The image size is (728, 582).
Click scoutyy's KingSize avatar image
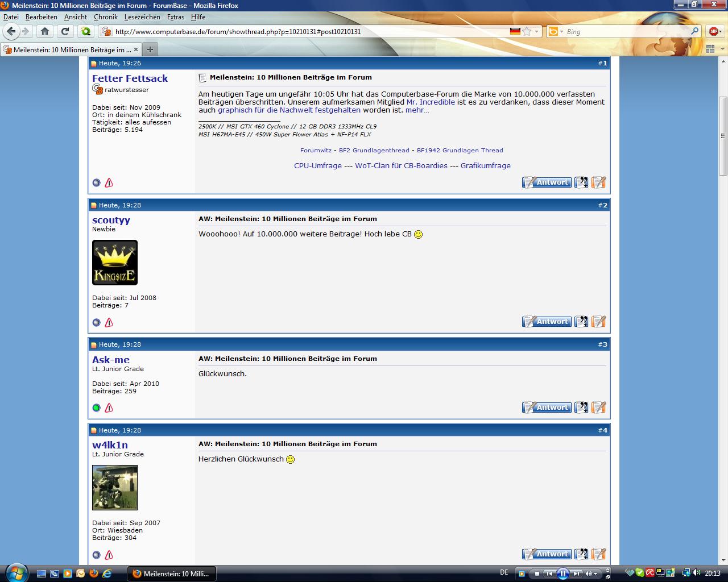pyautogui.click(x=115, y=263)
